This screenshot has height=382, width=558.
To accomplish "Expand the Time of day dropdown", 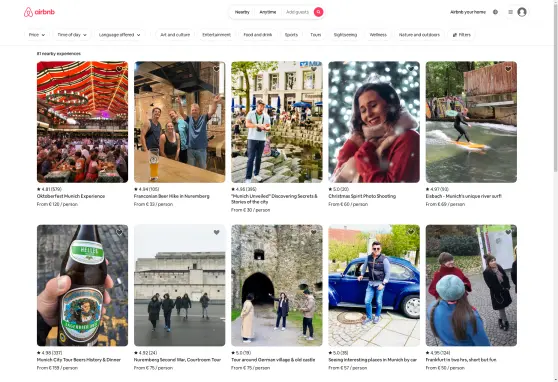I will pos(72,35).
